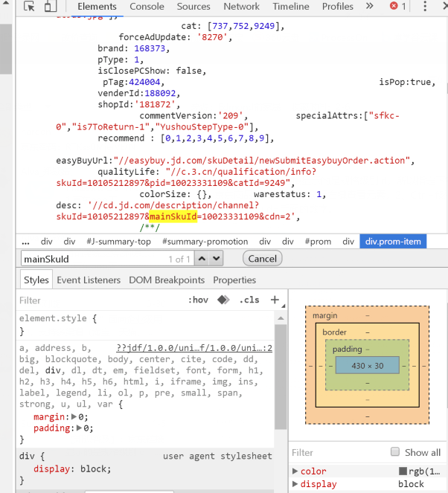Enable the Show all checkbox
This screenshot has height=493, width=448.
[x=395, y=452]
